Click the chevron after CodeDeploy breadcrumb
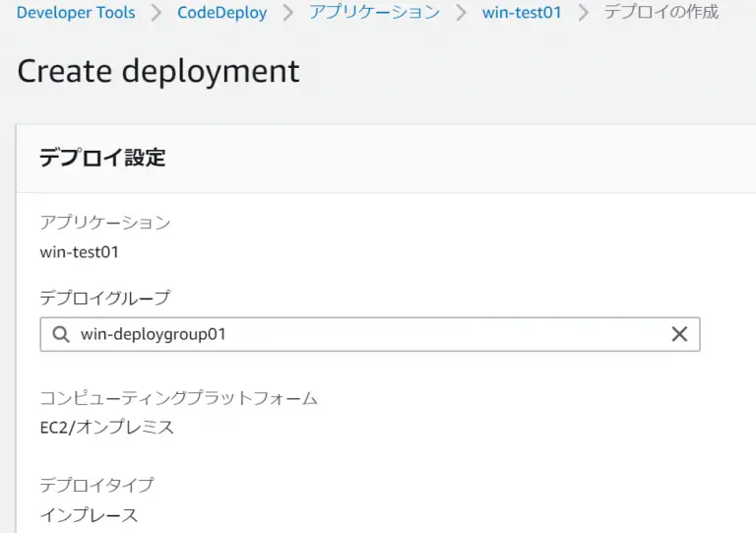 pyautogui.click(x=287, y=13)
